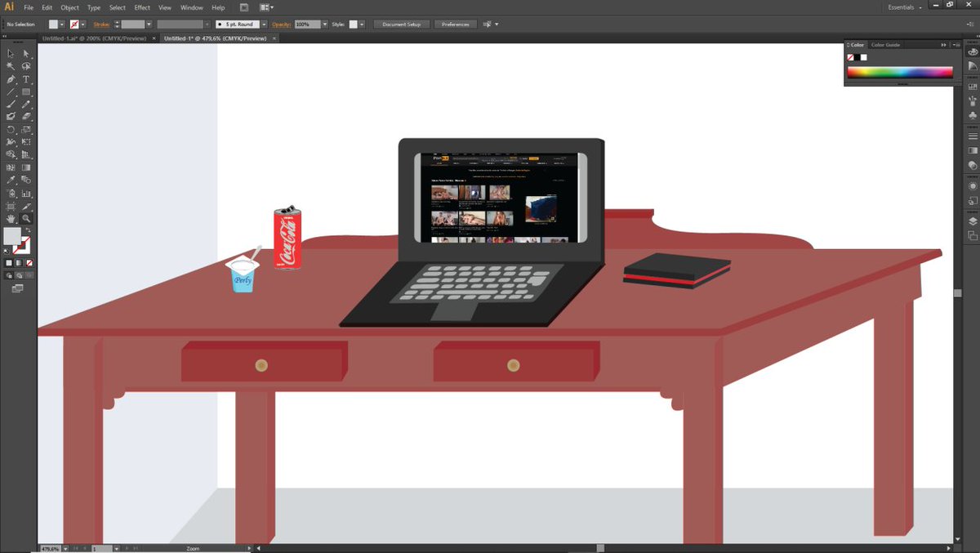Open the Effect menu
This screenshot has width=980, height=553.
tap(142, 7)
